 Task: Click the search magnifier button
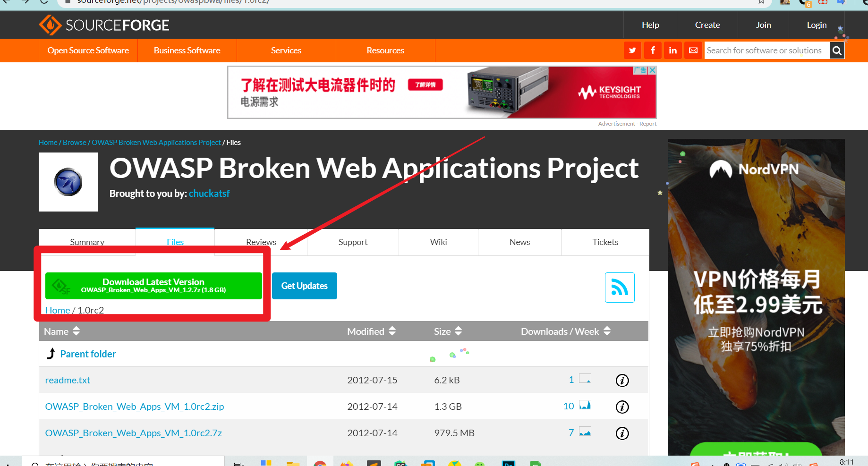pos(837,51)
